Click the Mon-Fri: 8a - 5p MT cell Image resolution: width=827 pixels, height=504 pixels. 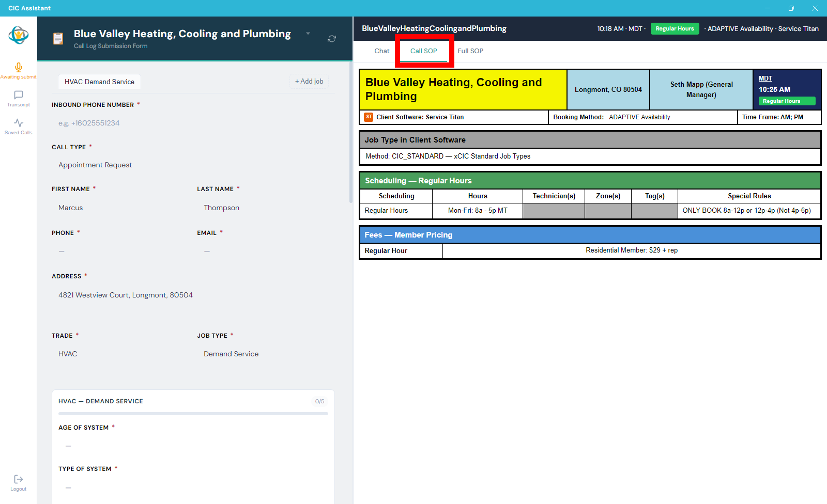click(478, 211)
